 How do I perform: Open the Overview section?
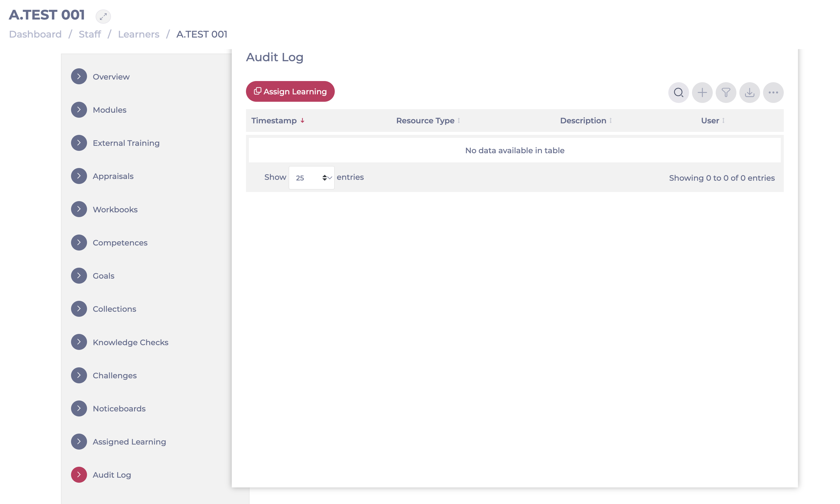coord(111,77)
